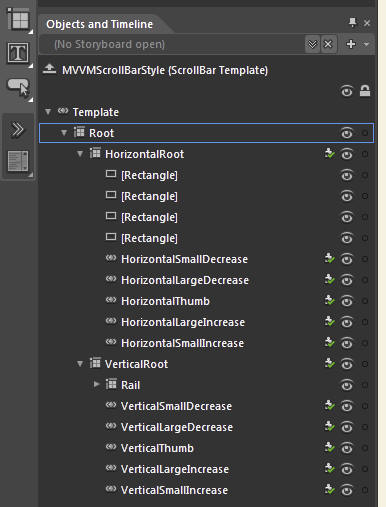Click the No Storyboard open field
386x507 pixels.
point(172,44)
